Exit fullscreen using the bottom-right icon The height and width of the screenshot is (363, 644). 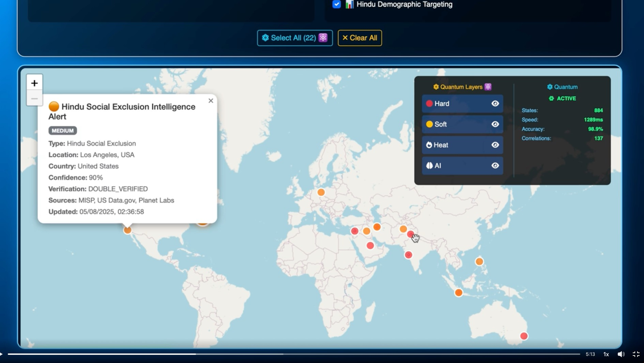pyautogui.click(x=636, y=354)
